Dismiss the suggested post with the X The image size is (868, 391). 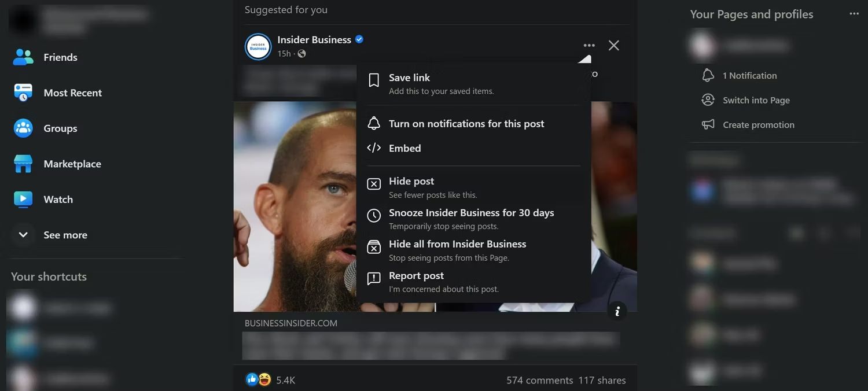tap(613, 45)
